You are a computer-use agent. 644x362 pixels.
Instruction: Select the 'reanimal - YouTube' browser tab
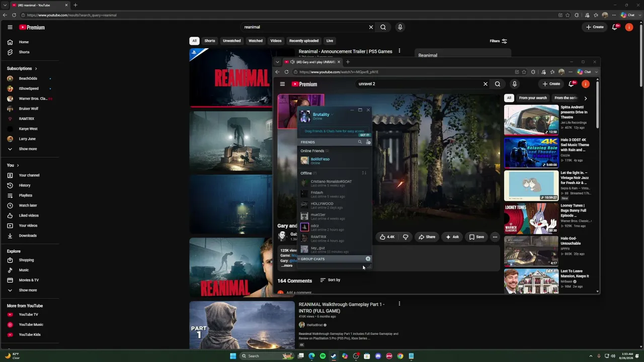coord(40,5)
